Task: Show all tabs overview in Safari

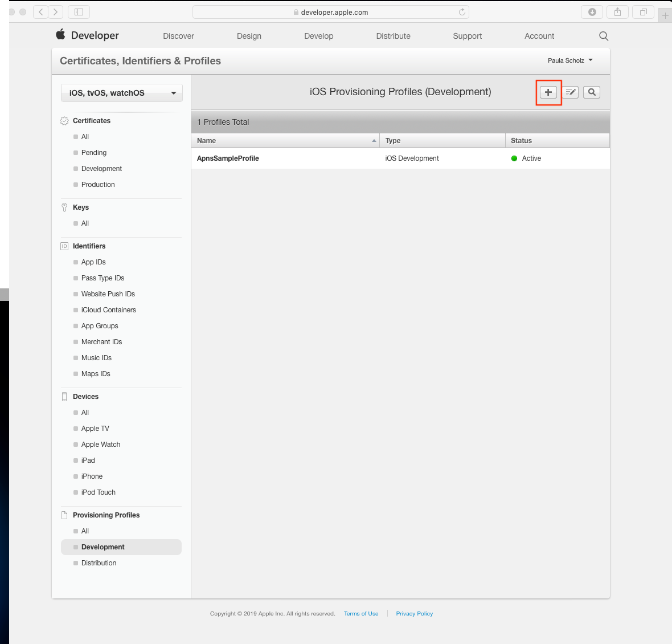Action: point(644,12)
